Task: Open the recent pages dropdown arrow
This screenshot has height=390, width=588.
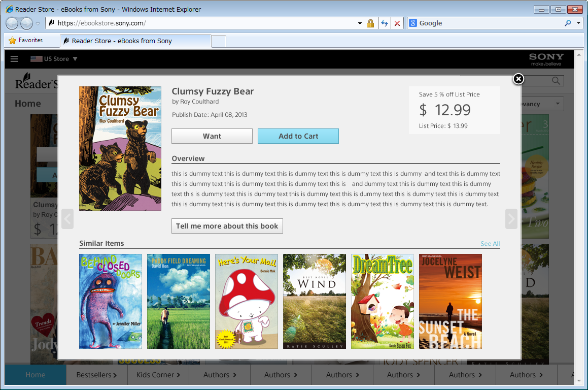Action: pyautogui.click(x=38, y=24)
